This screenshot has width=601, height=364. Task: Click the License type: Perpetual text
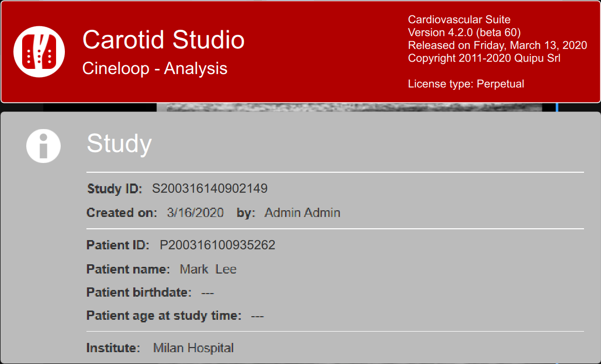[x=466, y=84]
